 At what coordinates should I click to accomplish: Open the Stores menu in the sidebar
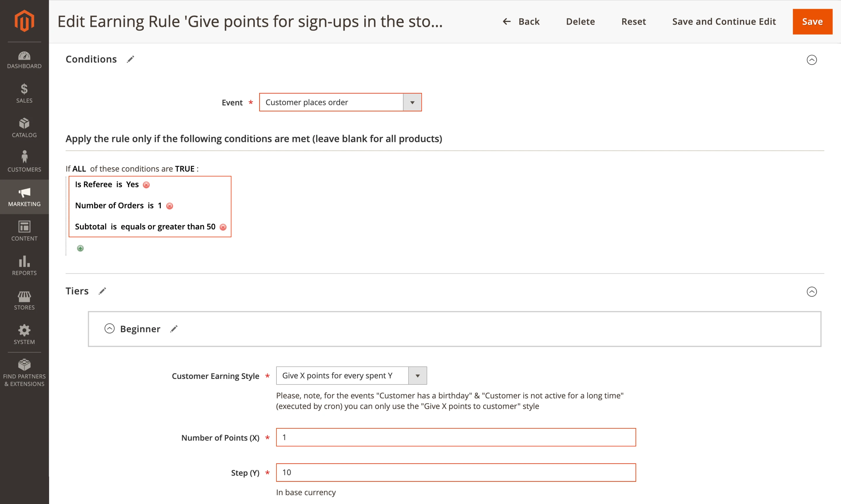coord(24,299)
